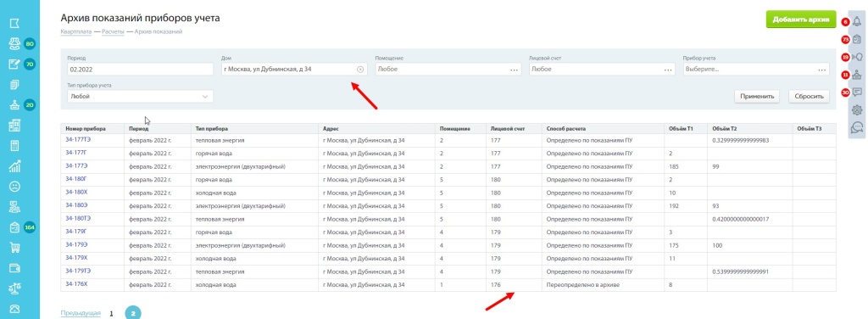The height and width of the screenshot is (319, 868).
Task: Select page 2 in pagination
Action: (133, 313)
